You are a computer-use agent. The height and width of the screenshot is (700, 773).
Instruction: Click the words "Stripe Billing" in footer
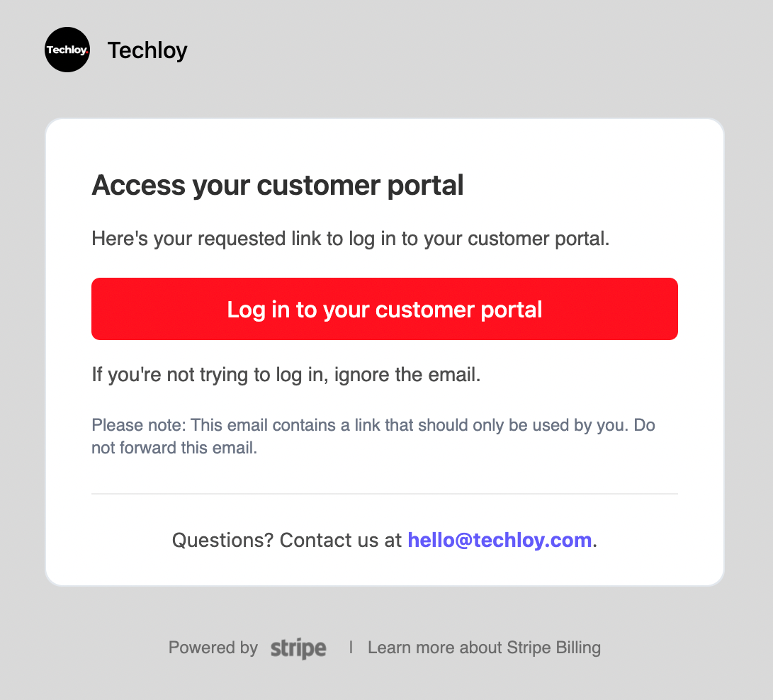(553, 648)
